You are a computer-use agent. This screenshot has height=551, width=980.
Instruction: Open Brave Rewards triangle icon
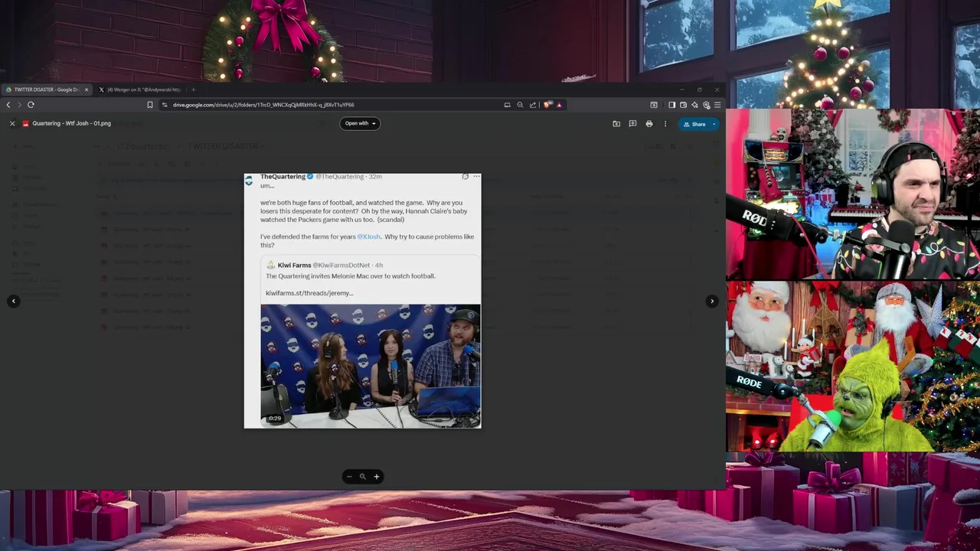(x=559, y=105)
